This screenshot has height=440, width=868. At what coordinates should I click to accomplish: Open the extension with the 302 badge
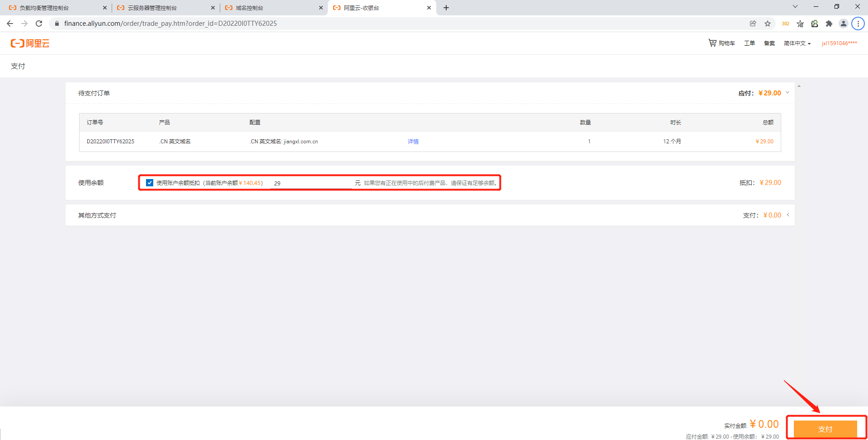[785, 24]
